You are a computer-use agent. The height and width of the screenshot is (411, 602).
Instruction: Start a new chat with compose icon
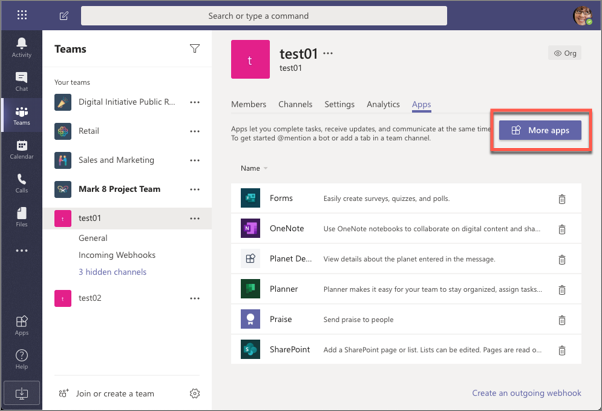tap(64, 16)
